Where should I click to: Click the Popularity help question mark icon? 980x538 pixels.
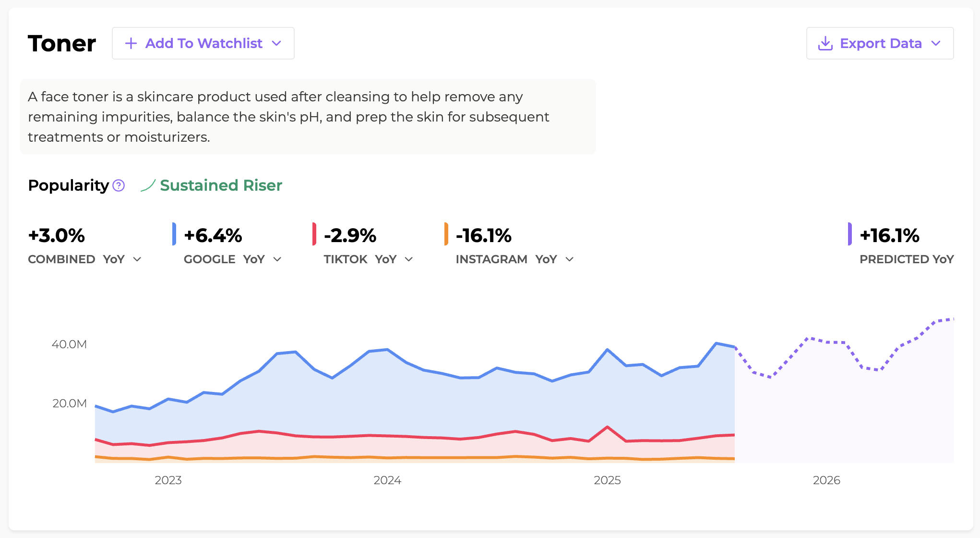click(119, 185)
